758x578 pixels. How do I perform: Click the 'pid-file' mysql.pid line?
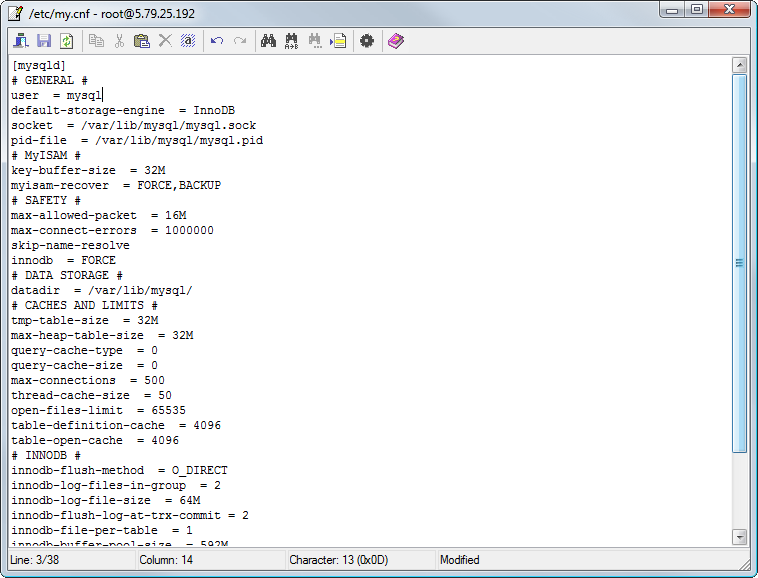(x=137, y=140)
